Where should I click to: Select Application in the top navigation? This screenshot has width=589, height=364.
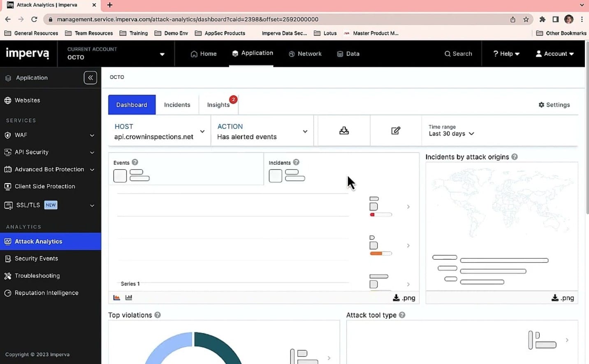(x=253, y=53)
